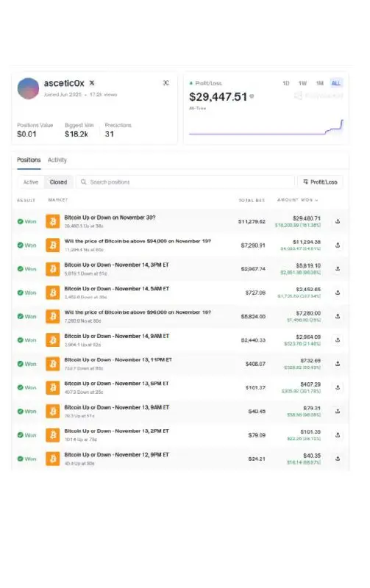Click the Biggest Win $18.2k stat
The image size is (370, 588).
(79, 130)
